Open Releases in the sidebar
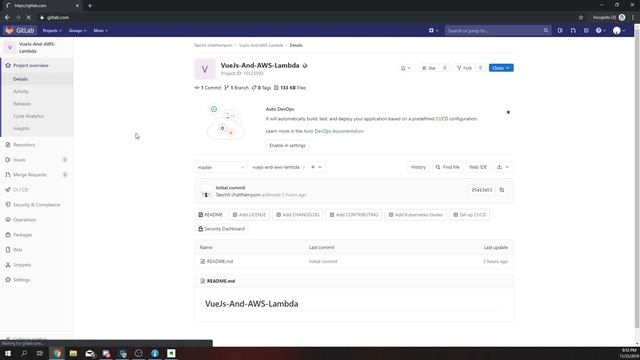 pos(22,104)
